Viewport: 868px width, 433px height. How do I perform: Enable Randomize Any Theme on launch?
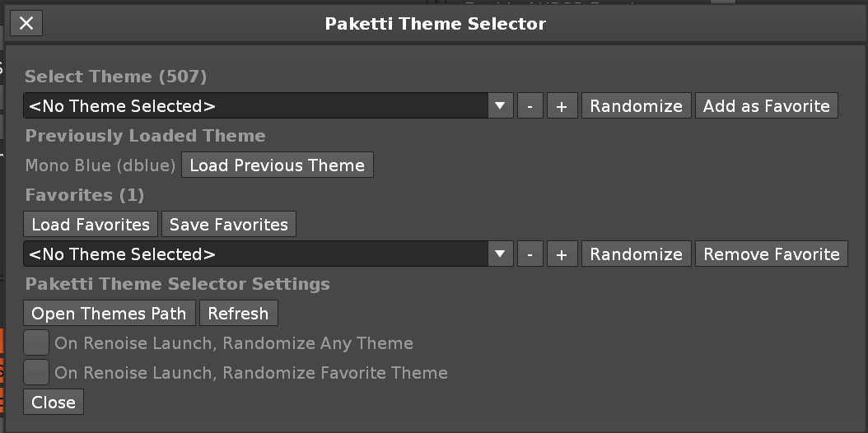tap(36, 343)
